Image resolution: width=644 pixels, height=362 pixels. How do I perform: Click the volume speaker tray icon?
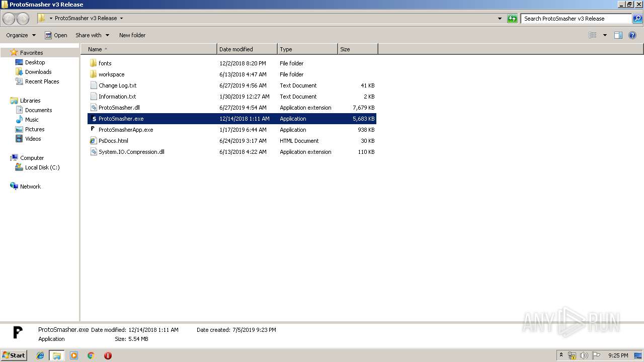584,355
